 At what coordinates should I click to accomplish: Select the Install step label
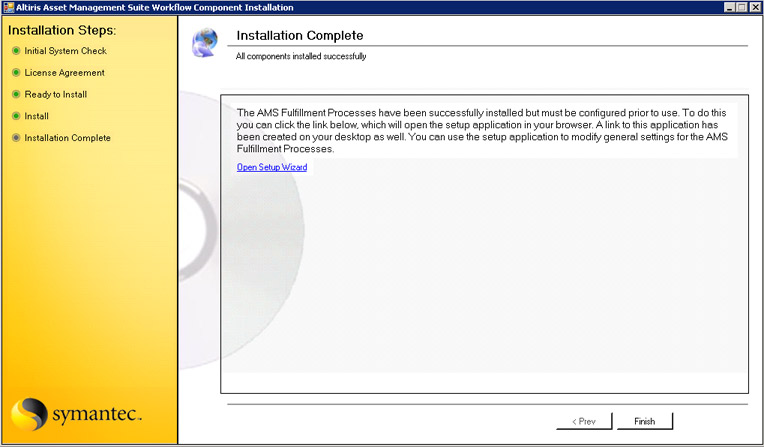click(x=37, y=116)
